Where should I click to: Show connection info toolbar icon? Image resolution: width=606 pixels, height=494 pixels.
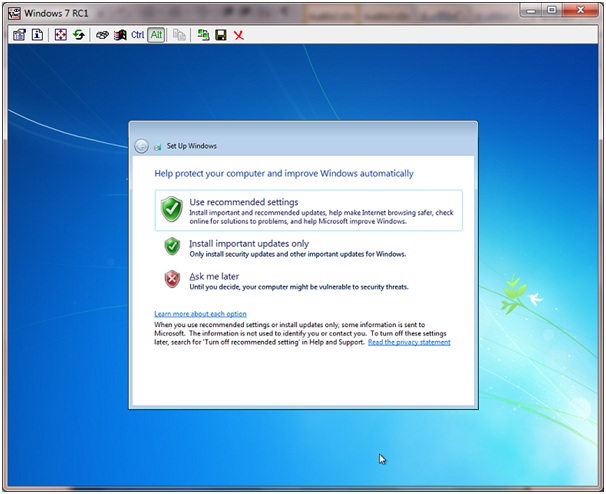(37, 35)
